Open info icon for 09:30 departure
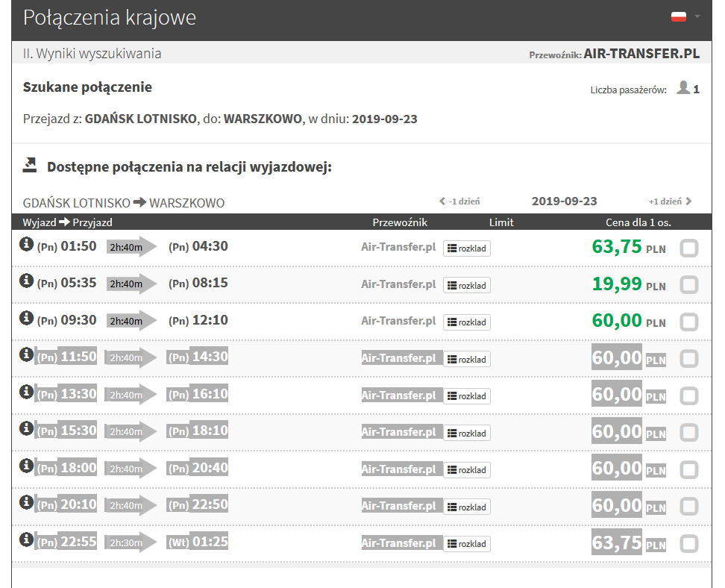This screenshot has height=588, width=725. point(26,317)
